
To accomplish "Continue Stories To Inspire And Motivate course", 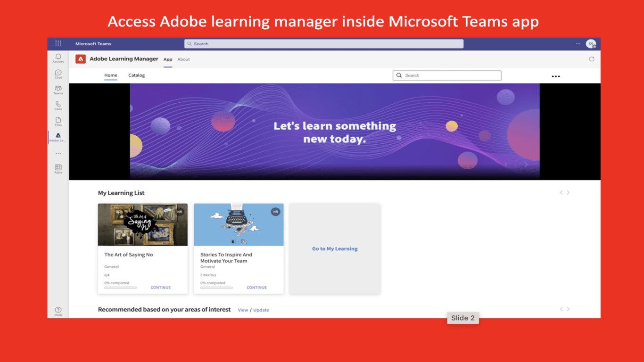I will [x=256, y=288].
